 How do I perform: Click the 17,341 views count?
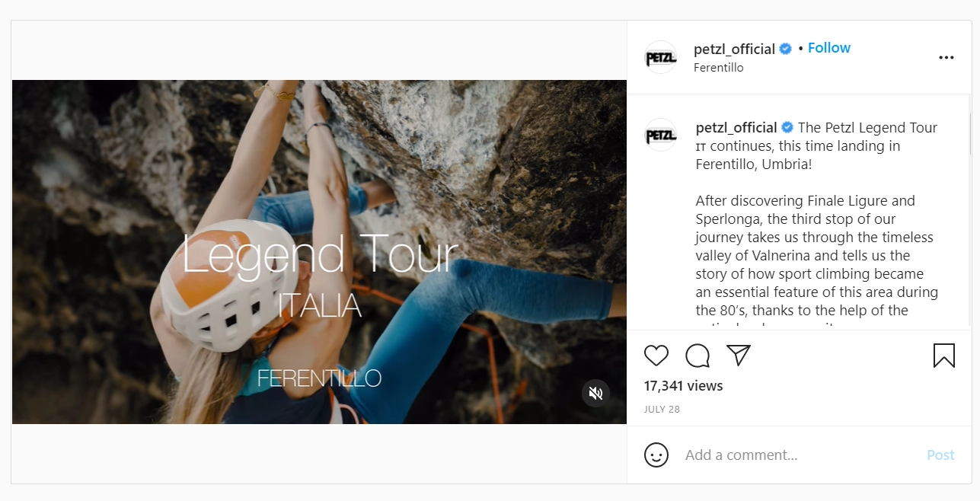683,386
